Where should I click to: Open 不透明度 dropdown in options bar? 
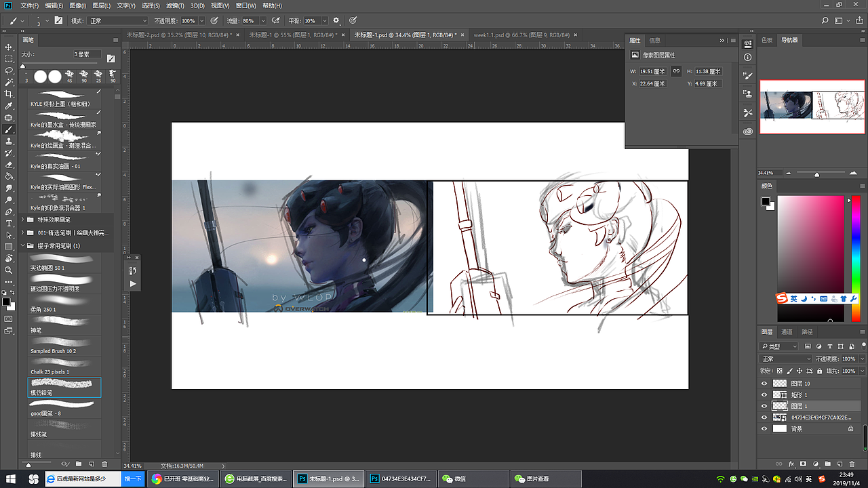pos(201,21)
